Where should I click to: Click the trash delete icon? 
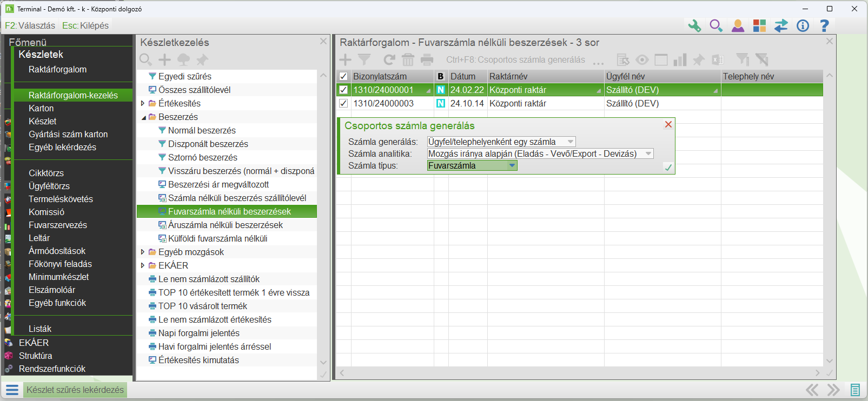coord(408,59)
